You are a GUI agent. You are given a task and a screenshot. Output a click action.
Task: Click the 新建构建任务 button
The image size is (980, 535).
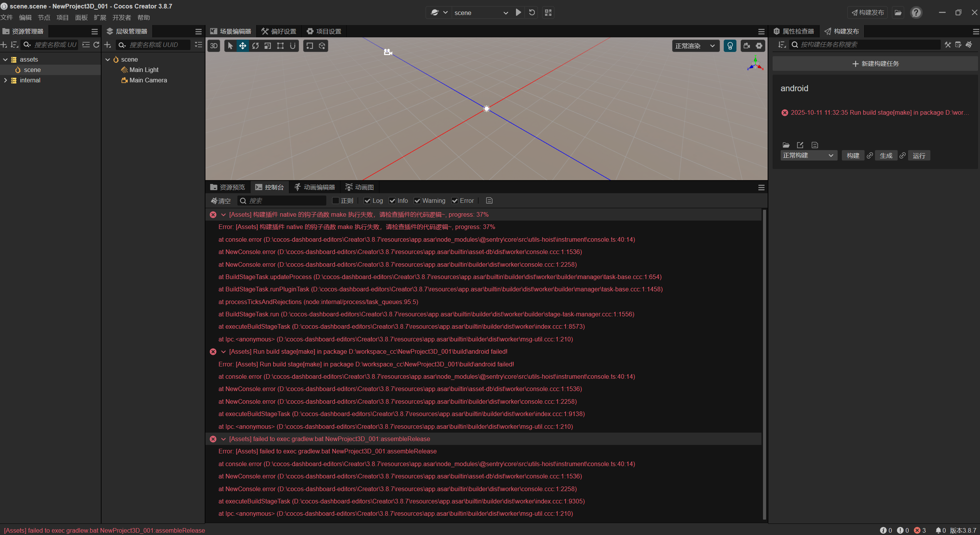pyautogui.click(x=875, y=64)
